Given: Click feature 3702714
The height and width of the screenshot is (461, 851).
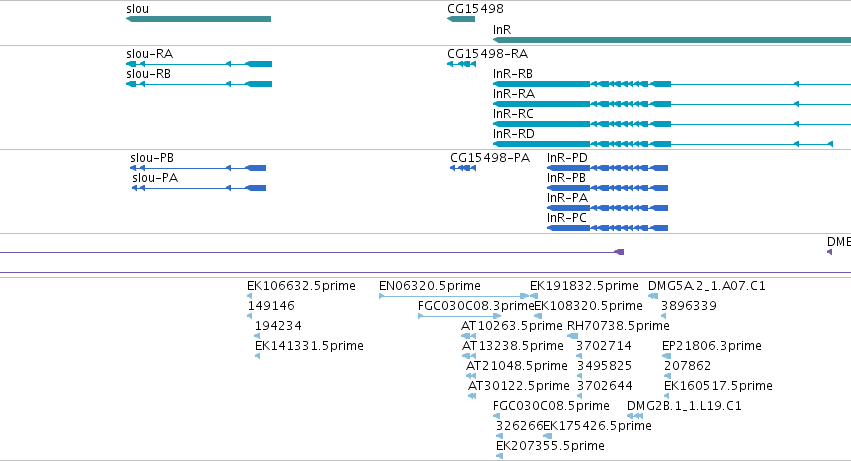Looking at the screenshot, I should (x=579, y=356).
